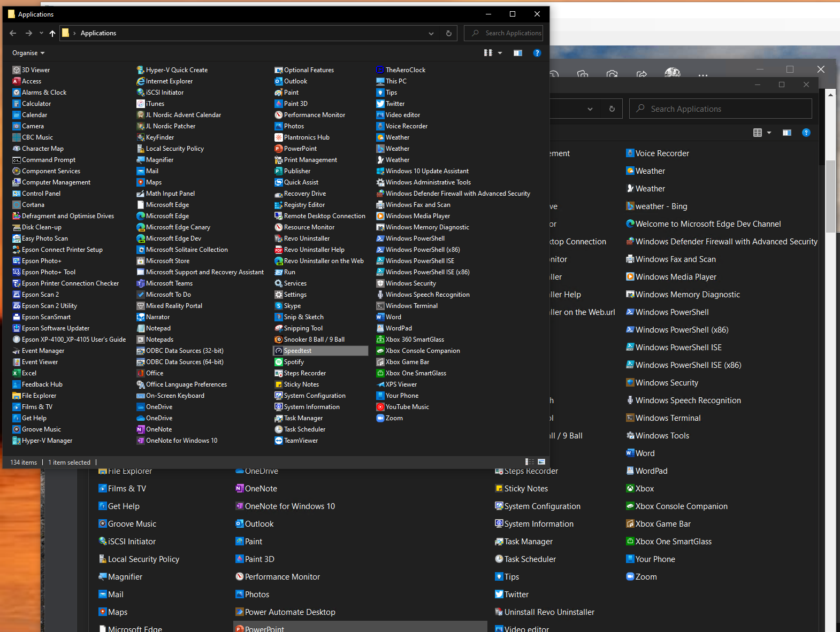Click the preview pane icon in front window toolbar
Image resolution: width=840 pixels, height=632 pixels.
[518, 53]
